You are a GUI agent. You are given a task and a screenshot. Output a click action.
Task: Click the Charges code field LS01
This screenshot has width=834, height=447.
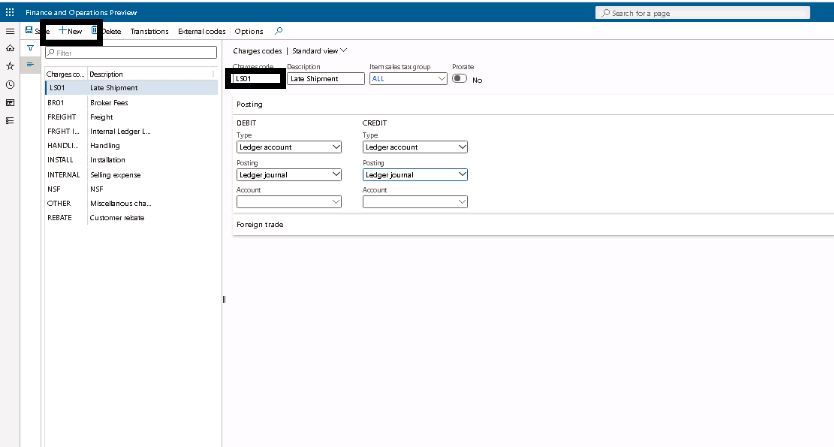[x=256, y=79]
